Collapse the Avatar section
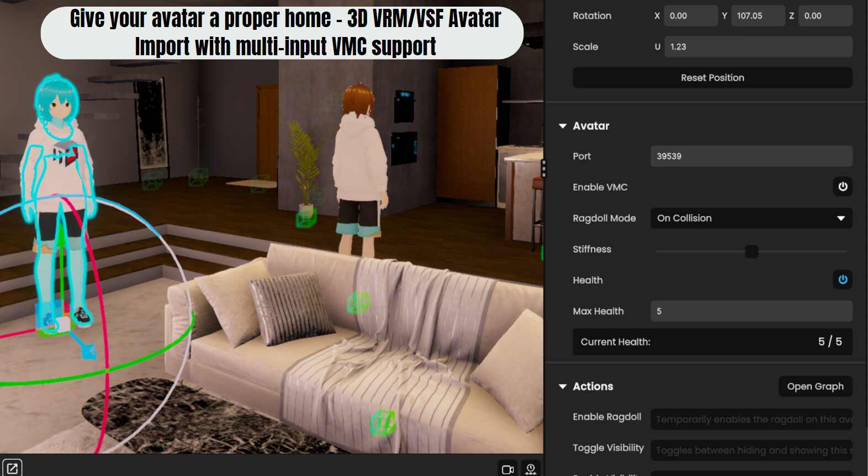Image resolution: width=868 pixels, height=476 pixels. pos(563,126)
